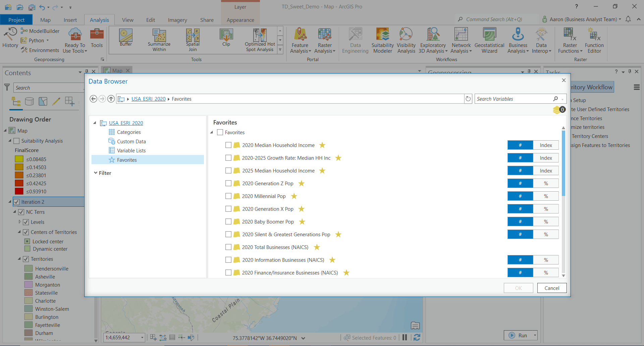
Task: Open the Geostatistical Wizard
Action: click(489, 41)
